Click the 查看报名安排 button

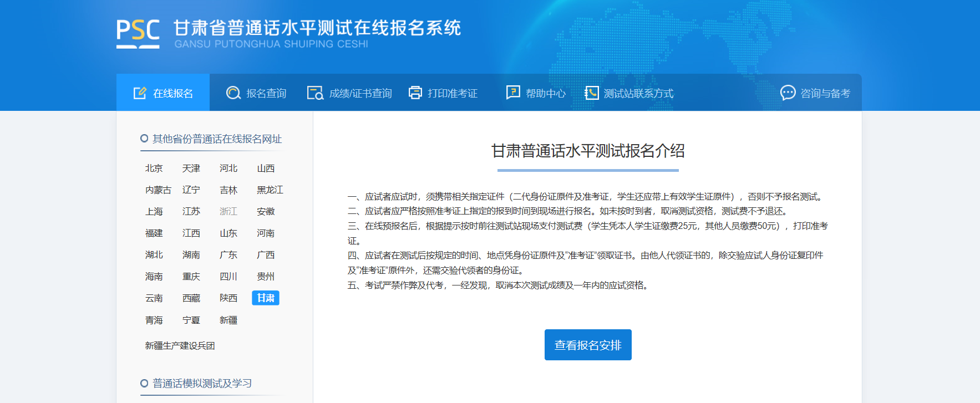click(588, 345)
